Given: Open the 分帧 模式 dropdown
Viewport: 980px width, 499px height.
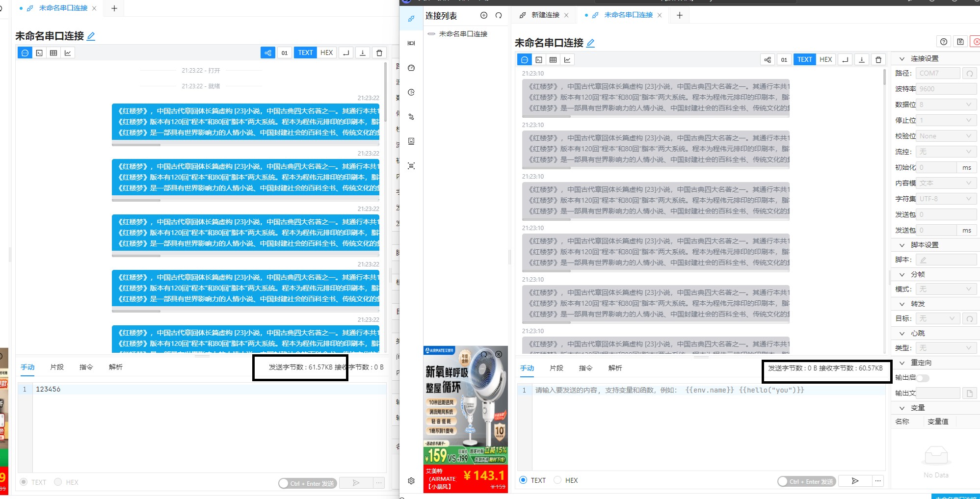Looking at the screenshot, I should click(946, 289).
